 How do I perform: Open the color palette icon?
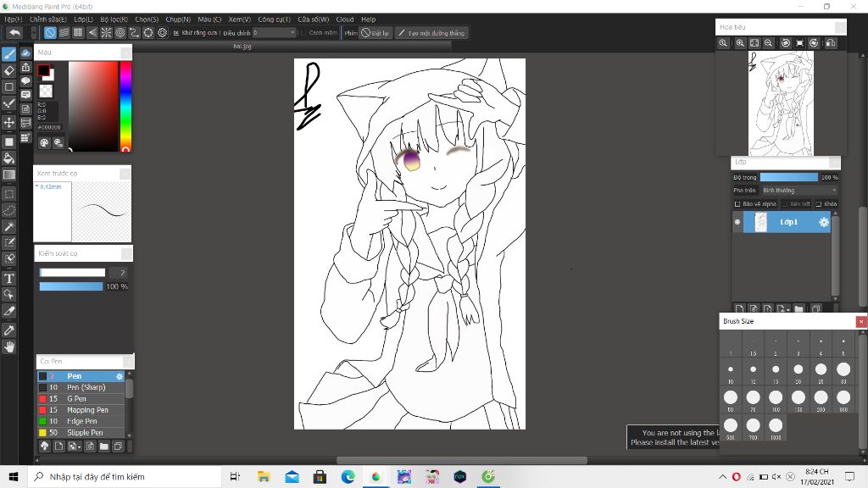coord(44,142)
